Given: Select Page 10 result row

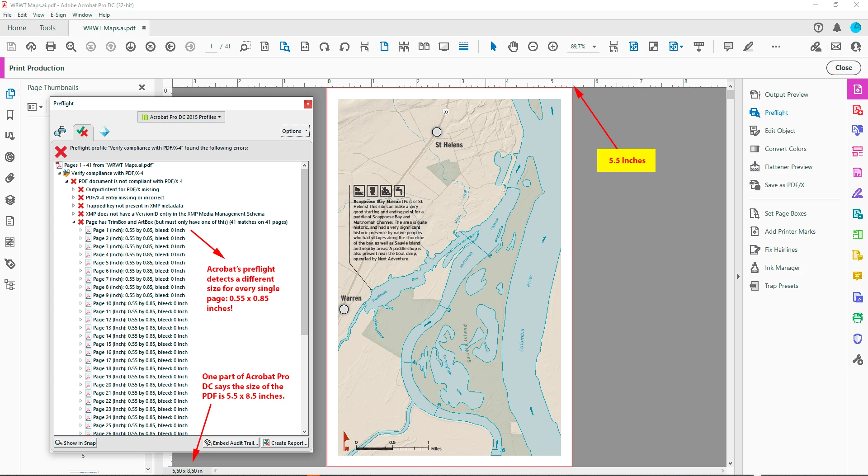Looking at the screenshot, I should click(x=140, y=303).
